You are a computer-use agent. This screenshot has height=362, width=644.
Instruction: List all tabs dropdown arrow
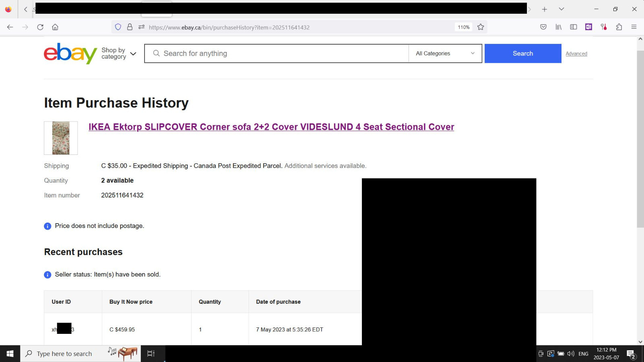[x=561, y=9]
